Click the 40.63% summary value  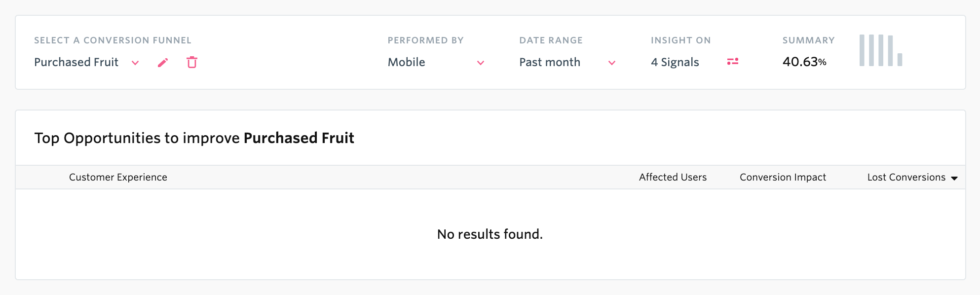(x=804, y=62)
